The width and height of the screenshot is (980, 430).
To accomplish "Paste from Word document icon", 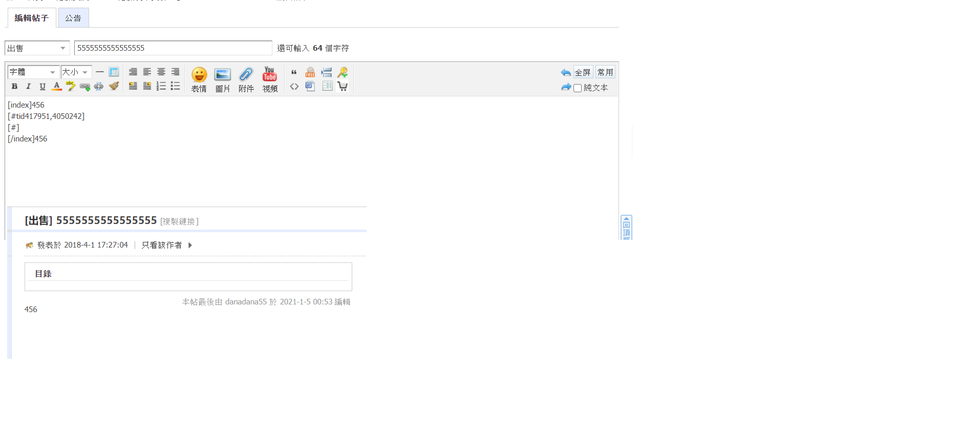I will coord(310,86).
